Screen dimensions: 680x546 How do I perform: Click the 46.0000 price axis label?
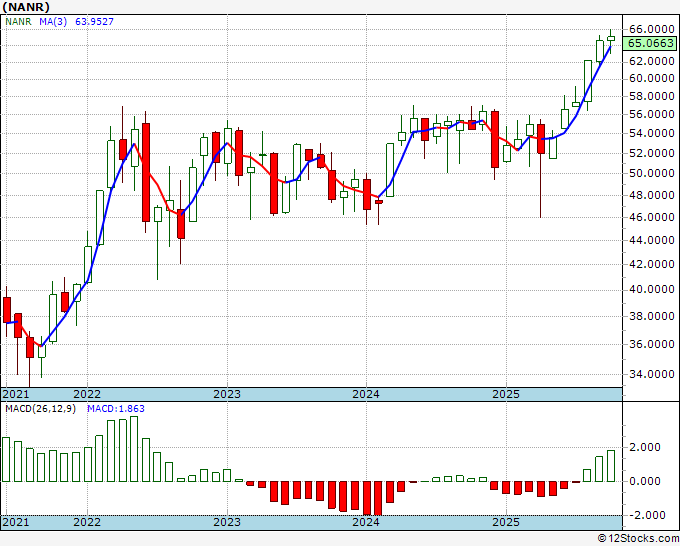pos(651,217)
